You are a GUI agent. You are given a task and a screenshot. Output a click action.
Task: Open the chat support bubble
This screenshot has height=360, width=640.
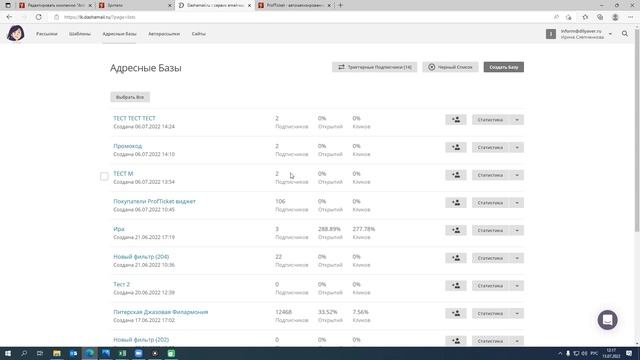pos(607,320)
